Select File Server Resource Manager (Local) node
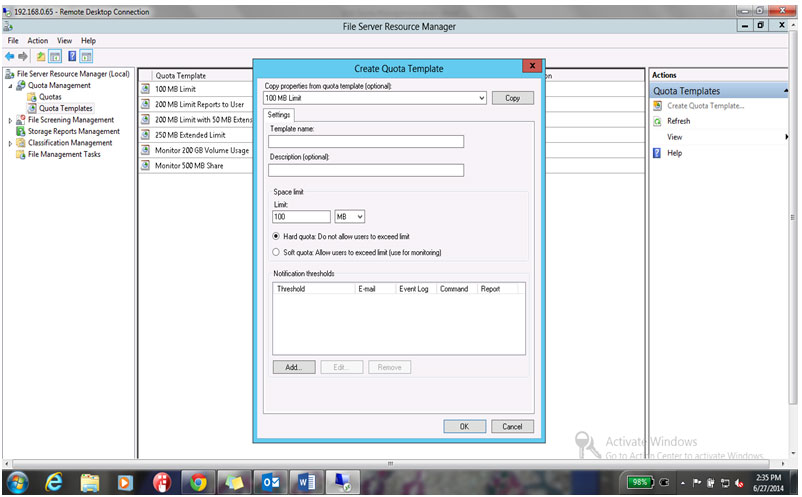The width and height of the screenshot is (802, 497). coord(73,74)
